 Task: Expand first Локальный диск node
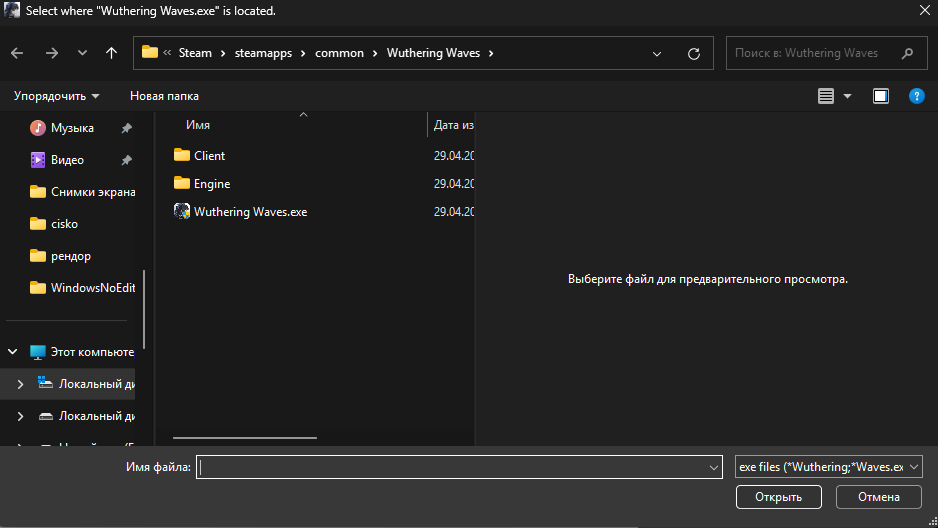20,384
